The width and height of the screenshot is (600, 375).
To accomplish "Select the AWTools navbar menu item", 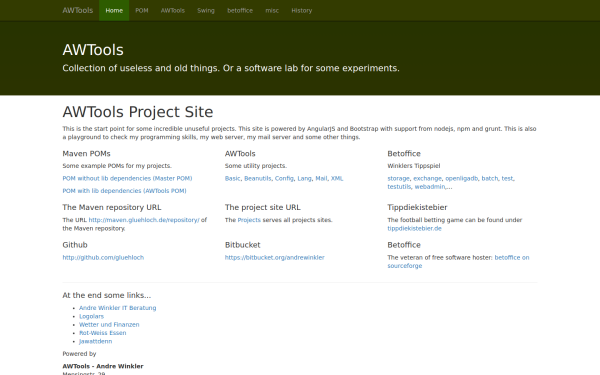I will (173, 10).
